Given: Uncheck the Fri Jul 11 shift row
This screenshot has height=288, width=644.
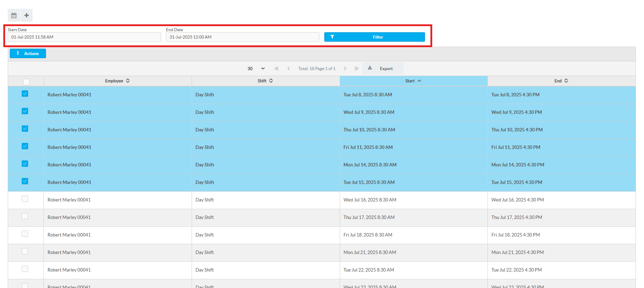Looking at the screenshot, I should click(x=25, y=146).
